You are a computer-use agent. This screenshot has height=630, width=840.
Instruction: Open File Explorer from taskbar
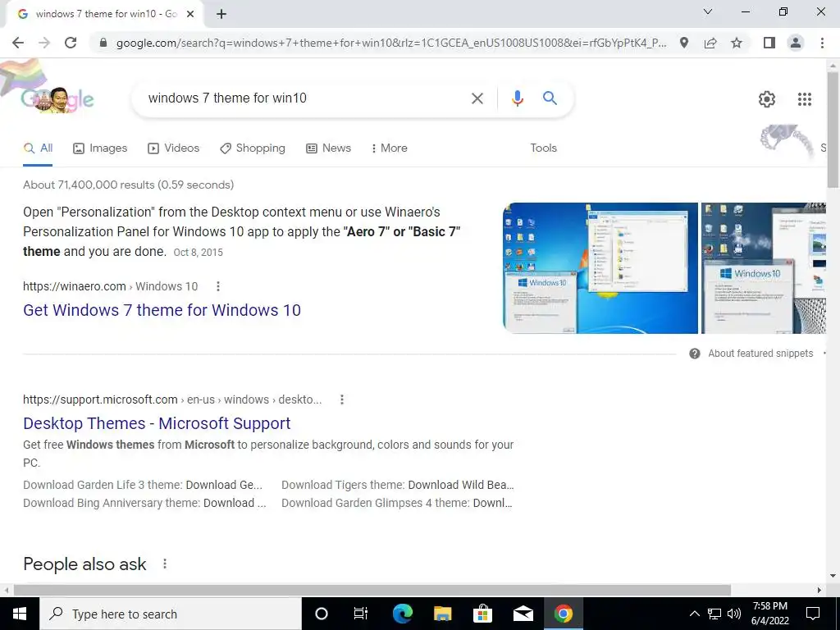442,614
